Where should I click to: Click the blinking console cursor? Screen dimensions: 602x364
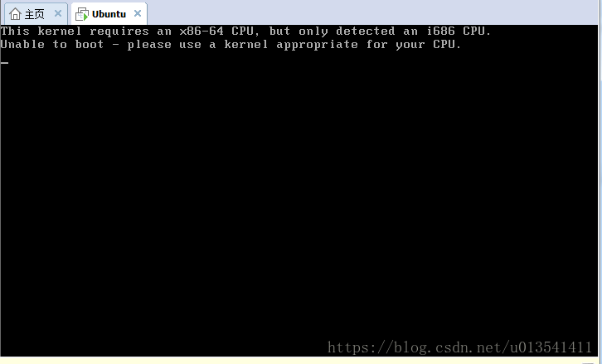[x=5, y=62]
